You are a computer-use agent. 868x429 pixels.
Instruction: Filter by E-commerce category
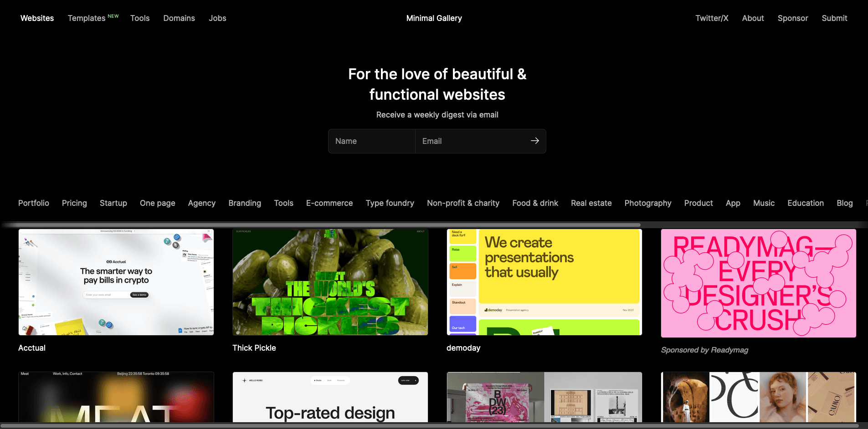pyautogui.click(x=329, y=203)
